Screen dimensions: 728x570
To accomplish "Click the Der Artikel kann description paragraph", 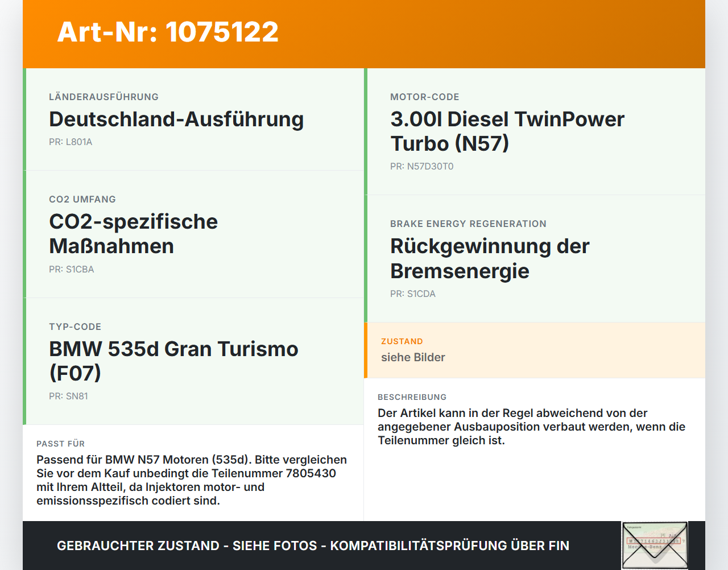I will pyautogui.click(x=531, y=427).
